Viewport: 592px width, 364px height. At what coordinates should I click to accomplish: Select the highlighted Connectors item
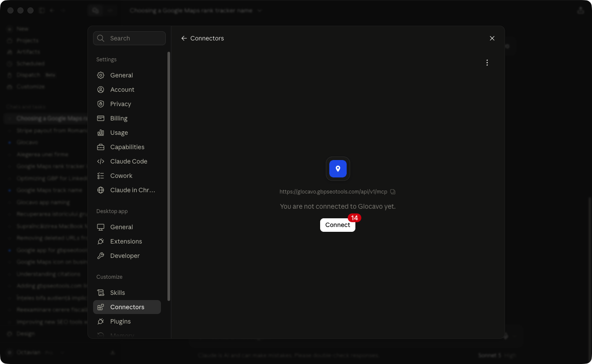click(x=127, y=307)
